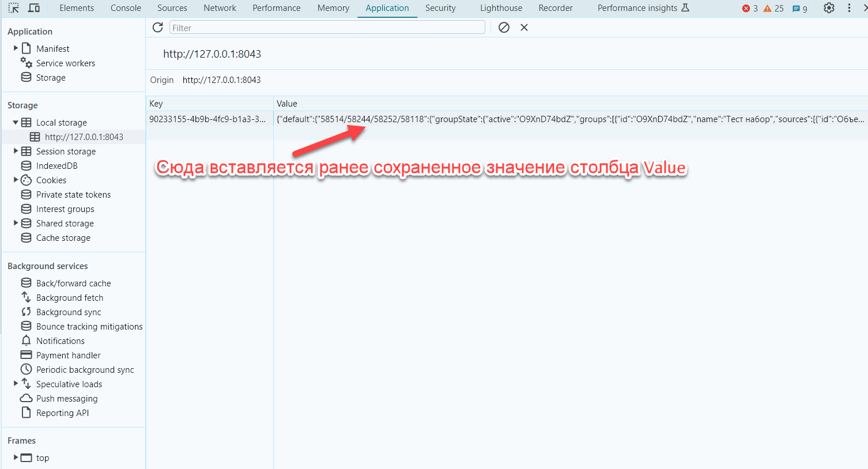868x469 pixels.
Task: Open DevTools settings gear
Action: click(x=829, y=8)
